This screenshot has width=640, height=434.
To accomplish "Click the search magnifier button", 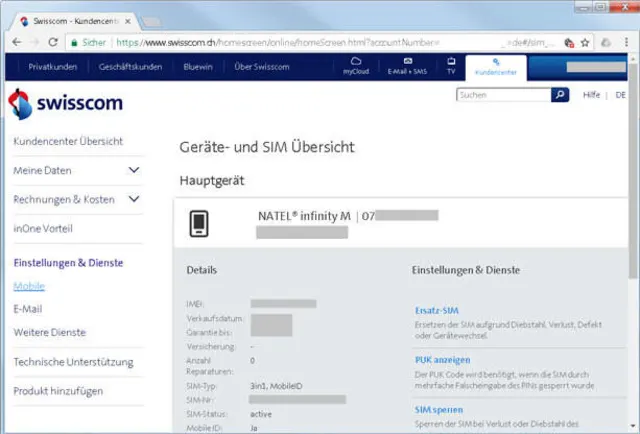I will [x=562, y=95].
